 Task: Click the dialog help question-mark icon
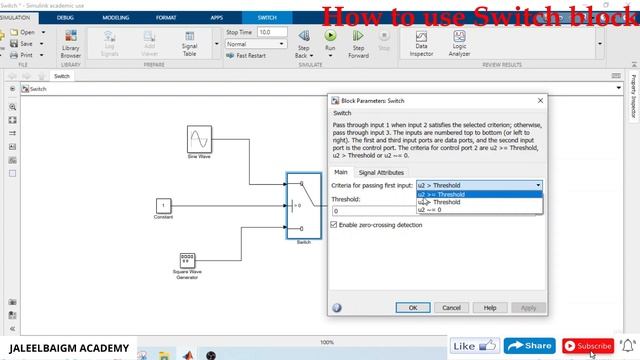click(337, 308)
